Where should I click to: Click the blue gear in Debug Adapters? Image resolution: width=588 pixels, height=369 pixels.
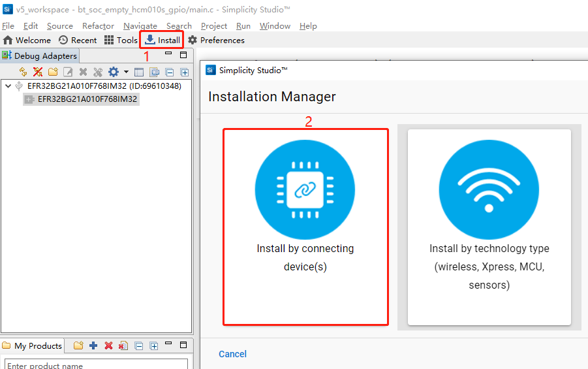pyautogui.click(x=113, y=72)
